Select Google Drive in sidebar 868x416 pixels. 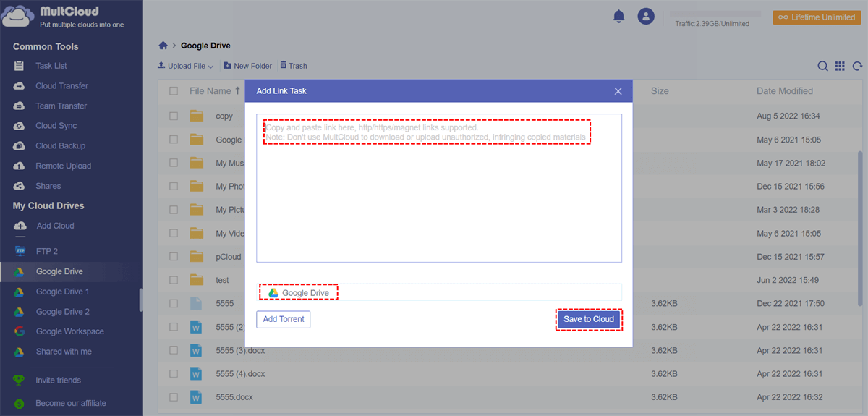59,271
